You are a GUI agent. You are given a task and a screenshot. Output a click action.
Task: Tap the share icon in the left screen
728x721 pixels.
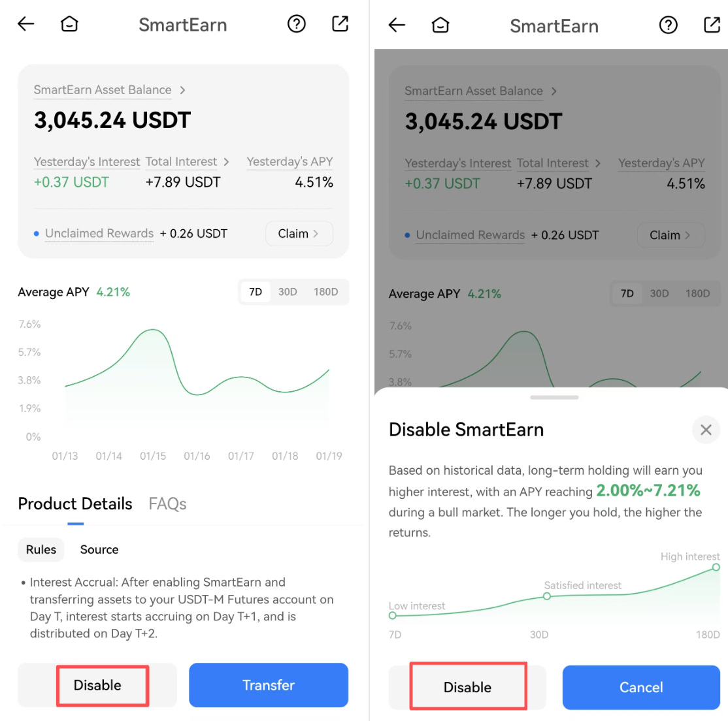pyautogui.click(x=340, y=24)
